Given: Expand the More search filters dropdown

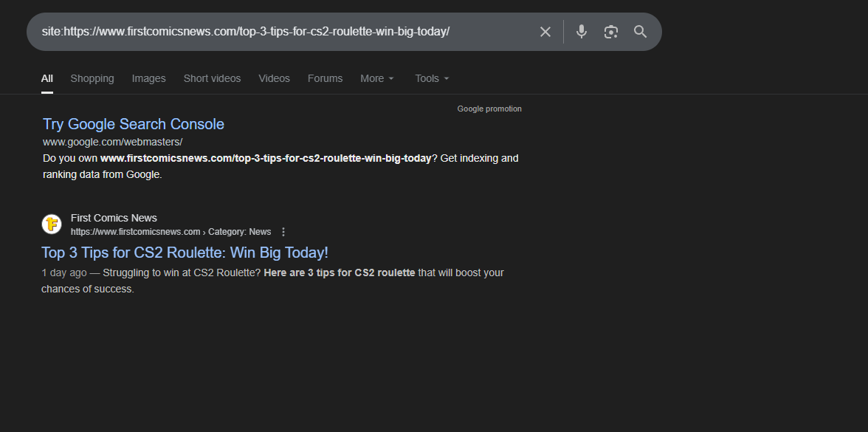Looking at the screenshot, I should [377, 78].
